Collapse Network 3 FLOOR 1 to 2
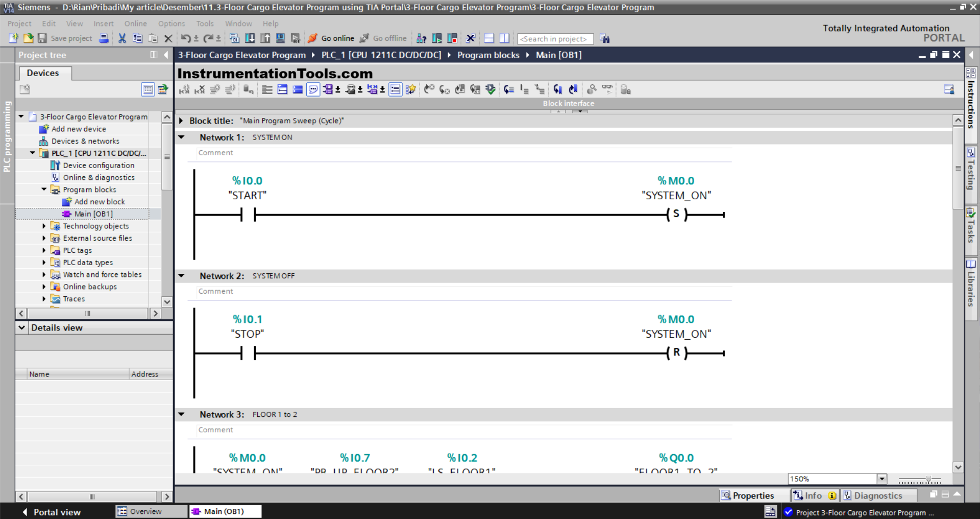Image resolution: width=980 pixels, height=519 pixels. [x=181, y=414]
